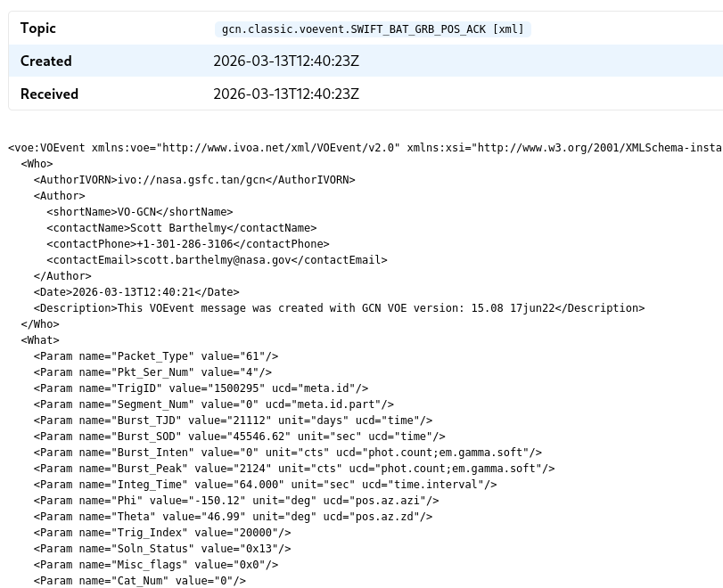This screenshot has height=588, width=723.
Task: Click the Burst_TJD parameter line
Action: click(x=233, y=421)
